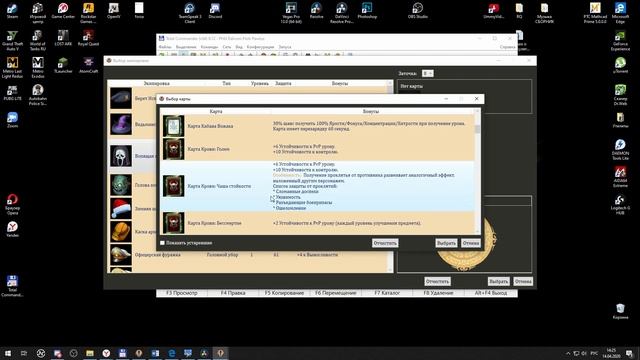Open the uTorrent desktop icon
The image size is (640, 360).
pos(620,65)
